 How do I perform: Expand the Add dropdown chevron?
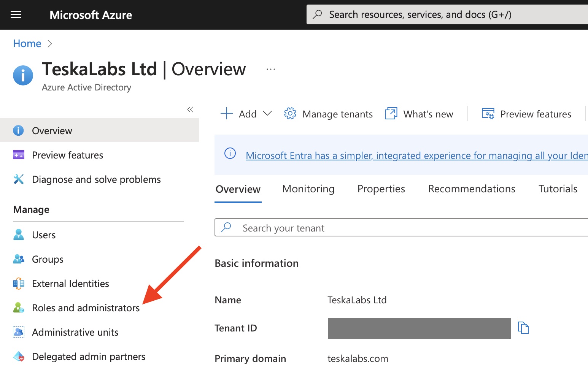tap(267, 113)
